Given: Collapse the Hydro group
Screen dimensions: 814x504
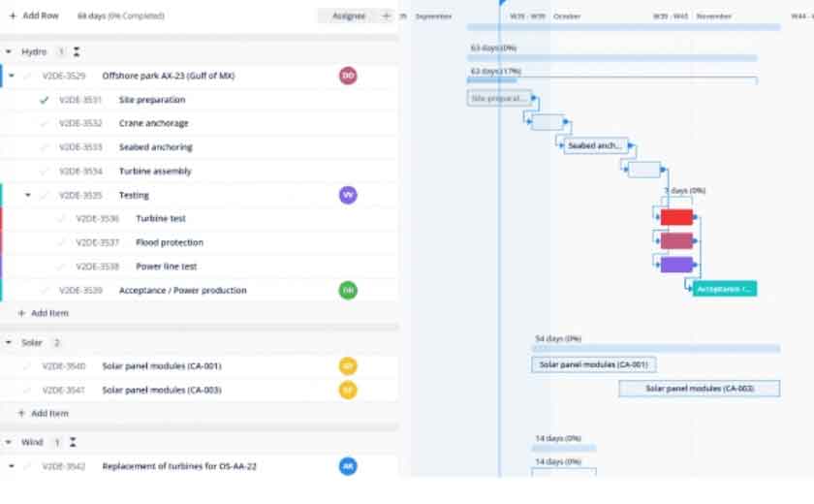Looking at the screenshot, I should click(9, 51).
